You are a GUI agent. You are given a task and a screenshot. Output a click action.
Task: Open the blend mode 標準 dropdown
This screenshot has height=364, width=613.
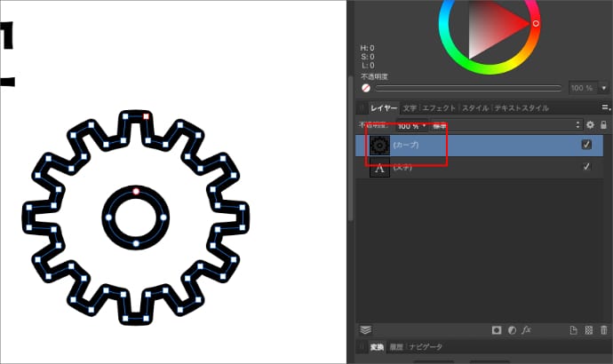440,125
